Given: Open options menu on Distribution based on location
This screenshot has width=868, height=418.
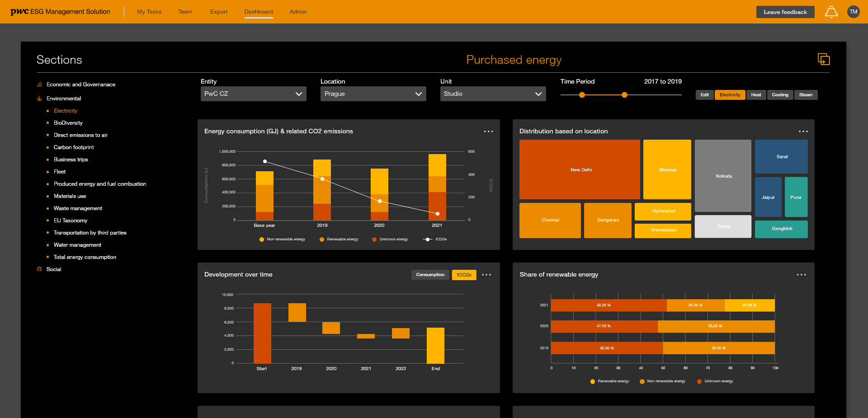Looking at the screenshot, I should [x=803, y=132].
